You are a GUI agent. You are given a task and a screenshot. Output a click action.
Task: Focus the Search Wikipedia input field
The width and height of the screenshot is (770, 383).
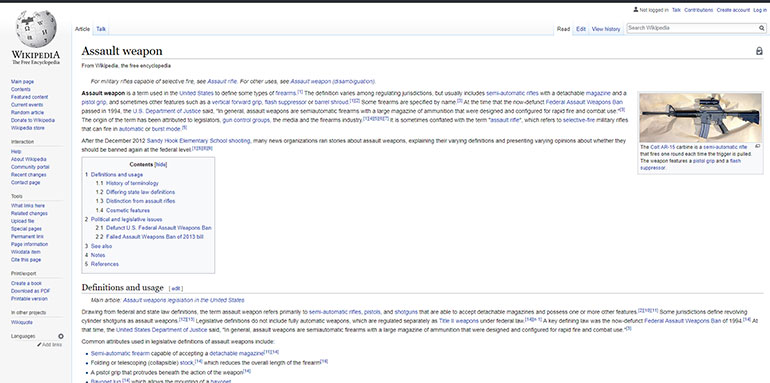pyautogui.click(x=692, y=28)
